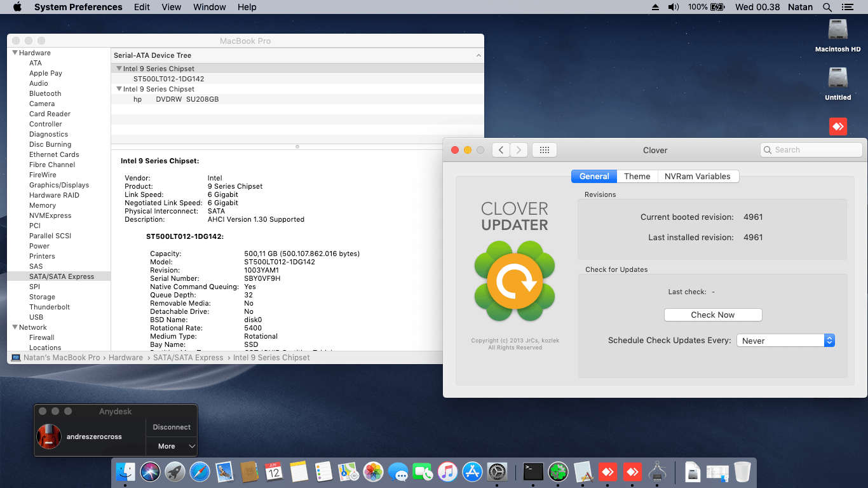This screenshot has width=868, height=488.
Task: Open the App Store in Dock
Action: 472,471
